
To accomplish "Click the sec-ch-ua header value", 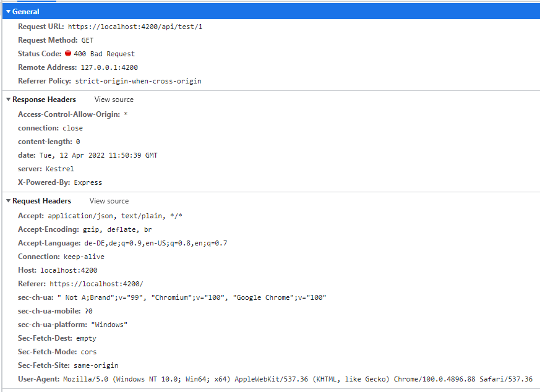I will coord(192,297).
